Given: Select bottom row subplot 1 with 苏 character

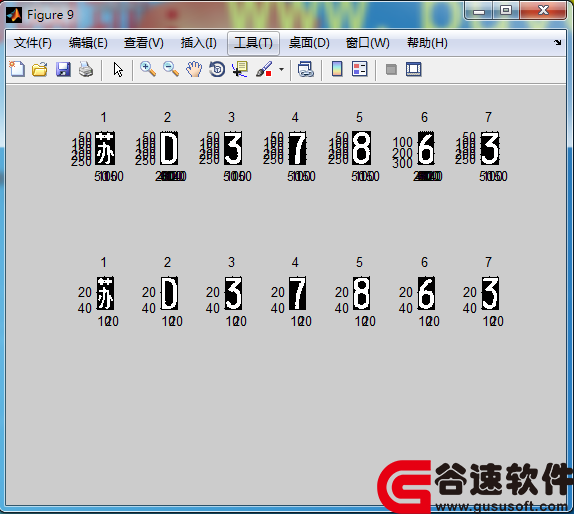Looking at the screenshot, I should coord(105,293).
